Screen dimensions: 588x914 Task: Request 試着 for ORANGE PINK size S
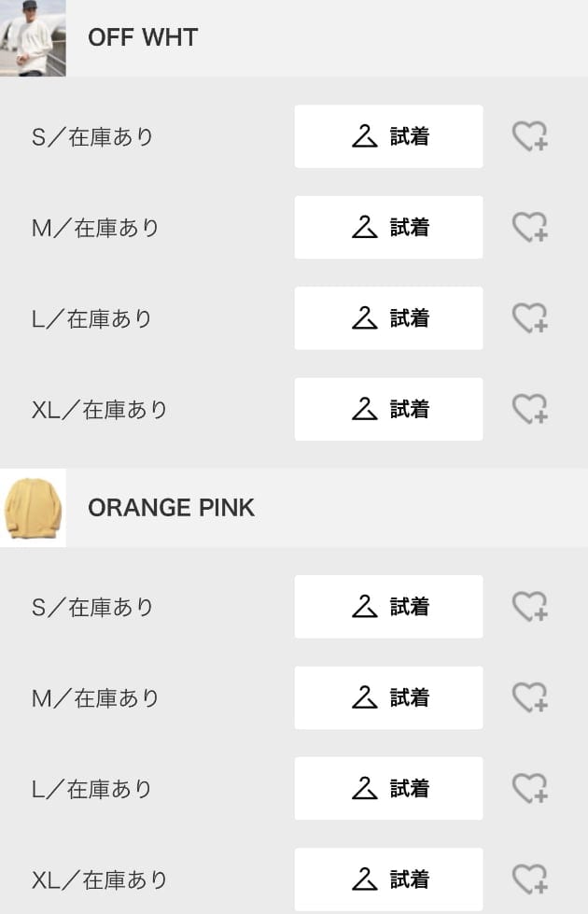pyautogui.click(x=388, y=607)
